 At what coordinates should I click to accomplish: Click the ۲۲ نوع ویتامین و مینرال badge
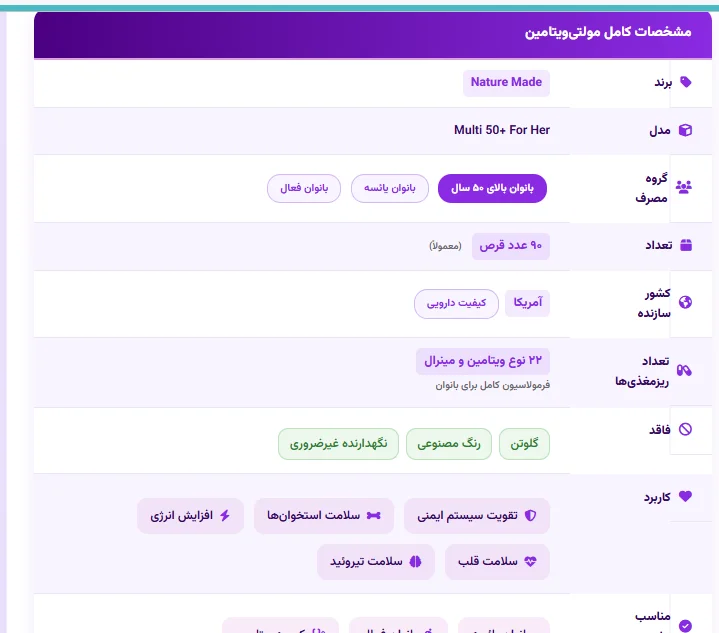coord(483,361)
